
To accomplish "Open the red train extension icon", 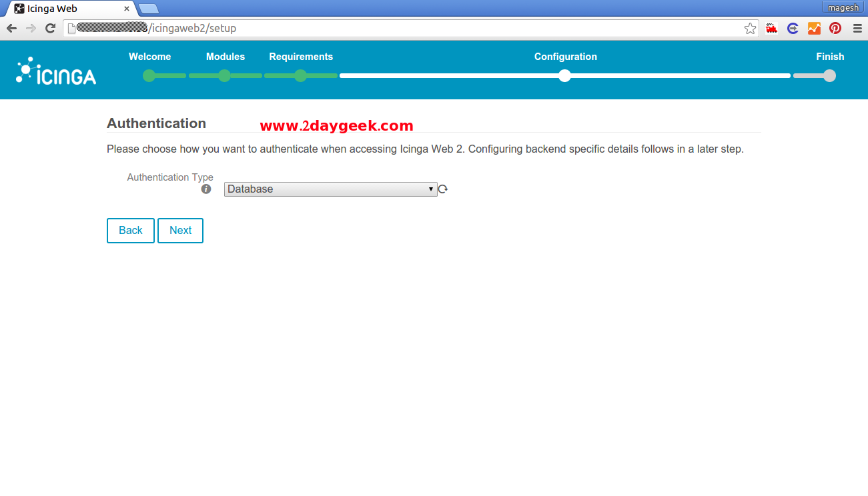I will (772, 28).
